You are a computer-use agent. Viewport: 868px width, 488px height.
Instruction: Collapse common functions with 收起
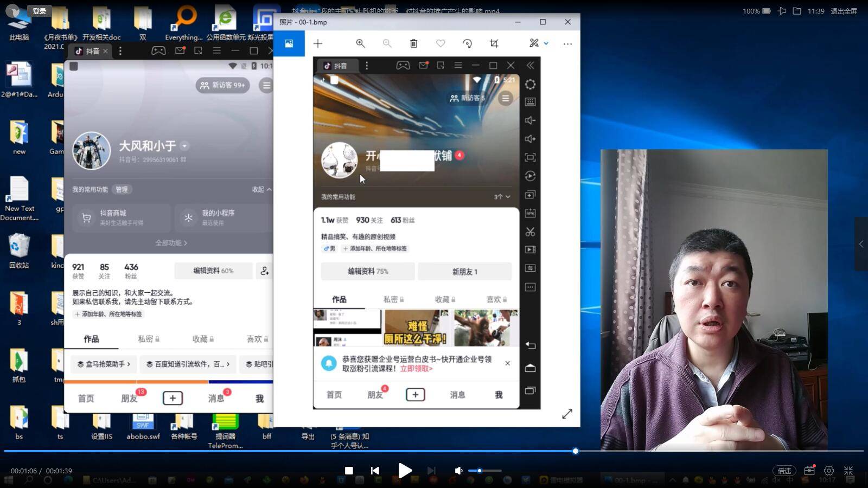coord(261,189)
